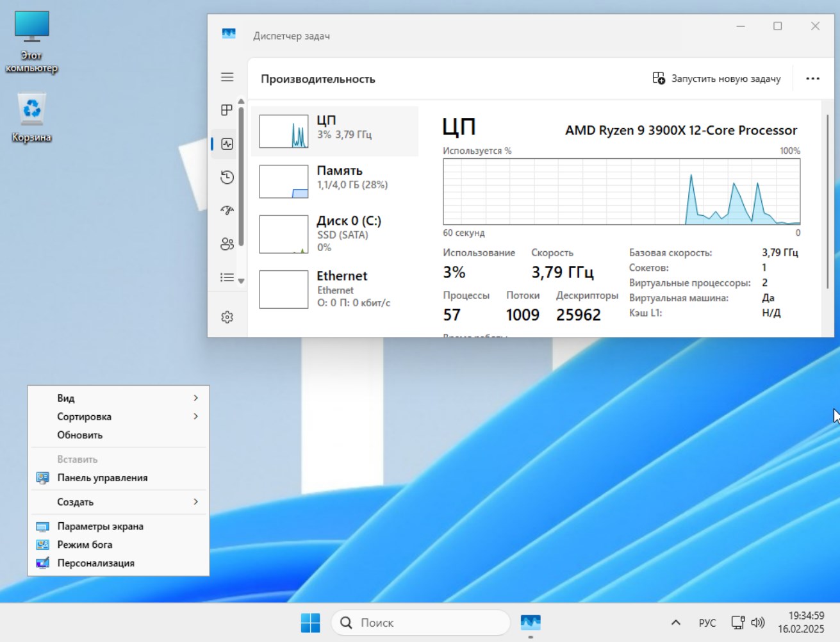This screenshot has width=840, height=642.
Task: Click the 'Виртуальная машина:' label
Action: coord(679,298)
